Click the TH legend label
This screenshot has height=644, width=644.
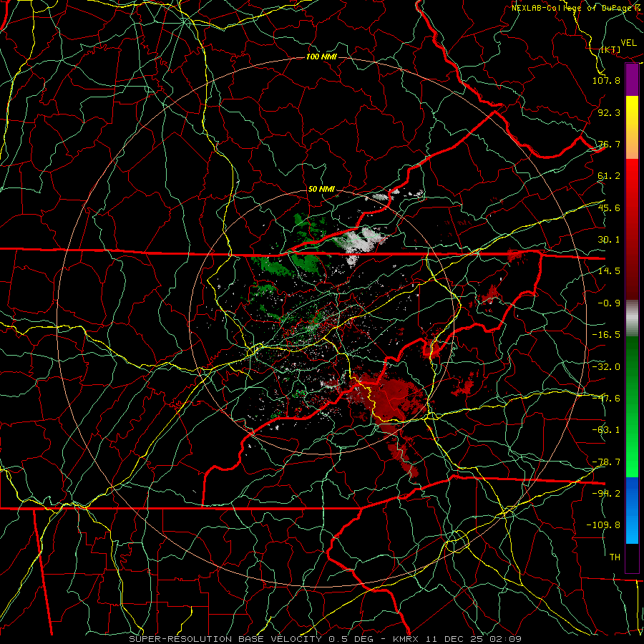point(615,557)
